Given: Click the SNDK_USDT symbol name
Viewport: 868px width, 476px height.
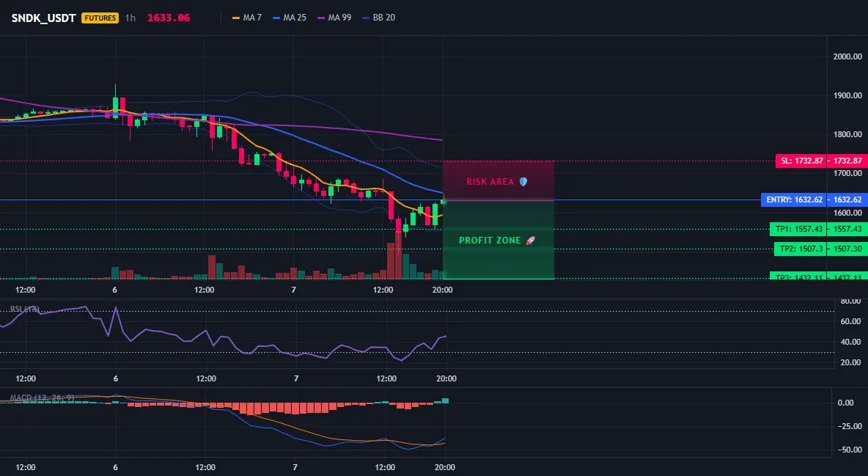Looking at the screenshot, I should click(44, 18).
